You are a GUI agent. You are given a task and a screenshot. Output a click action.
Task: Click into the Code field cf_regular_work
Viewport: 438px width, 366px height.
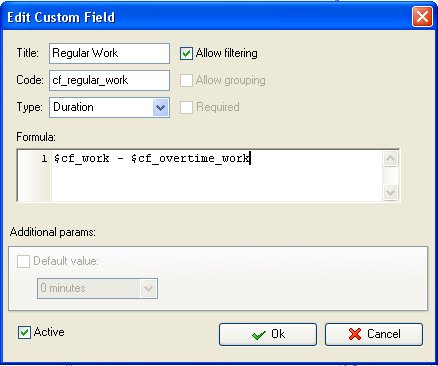click(109, 80)
